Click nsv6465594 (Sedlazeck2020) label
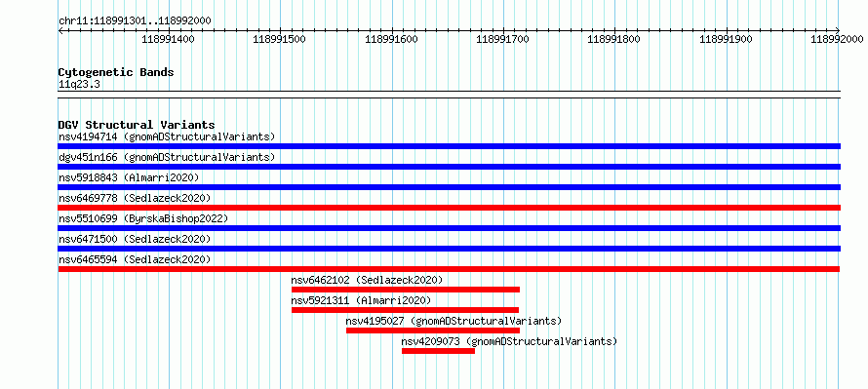This screenshot has width=868, height=389. pos(135,259)
